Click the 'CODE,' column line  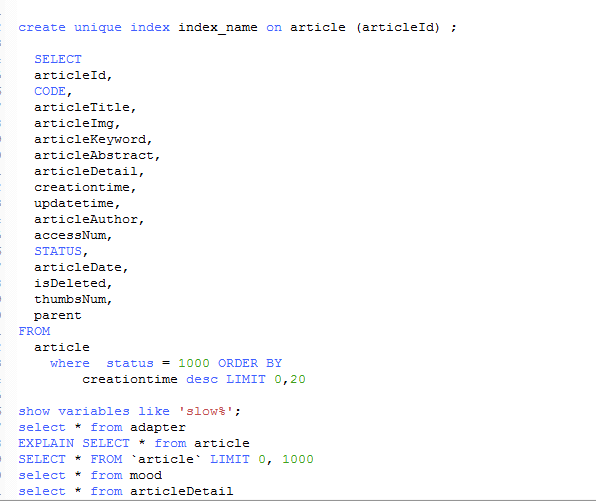point(53,91)
